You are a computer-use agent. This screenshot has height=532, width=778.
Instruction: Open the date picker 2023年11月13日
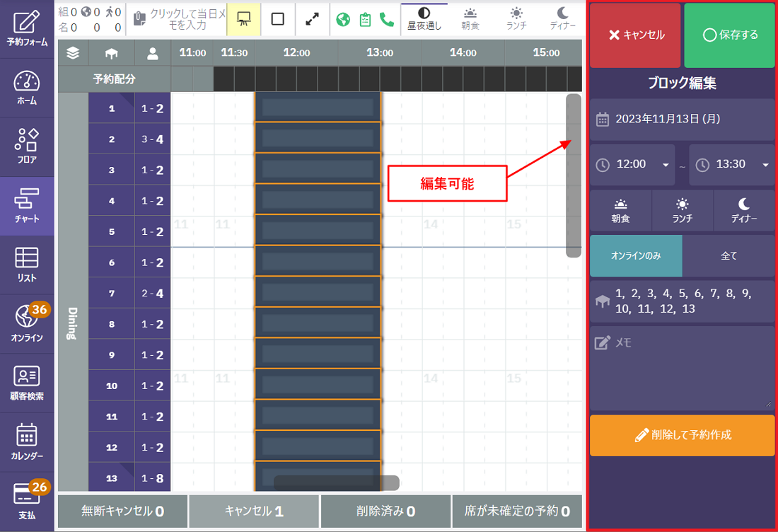[x=682, y=119]
